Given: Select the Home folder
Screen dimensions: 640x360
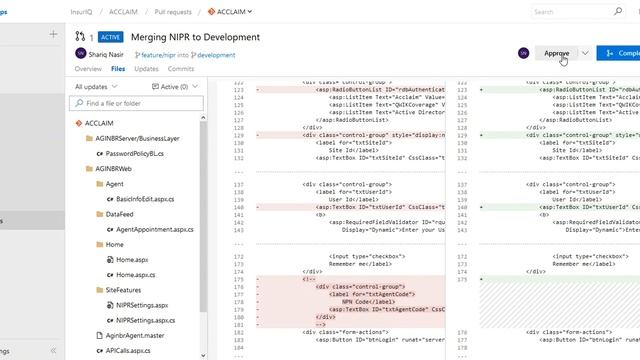Looking at the screenshot, I should (110, 244).
